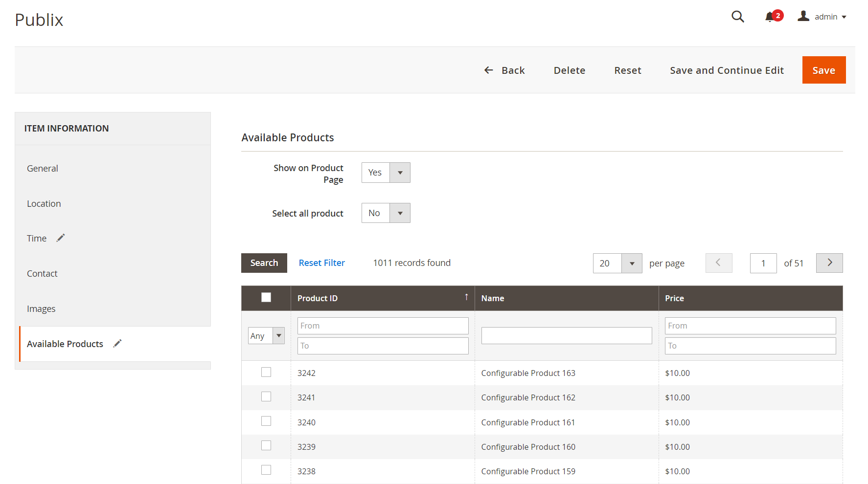This screenshot has width=868, height=484.
Task: Go to next page of products
Action: coord(829,263)
